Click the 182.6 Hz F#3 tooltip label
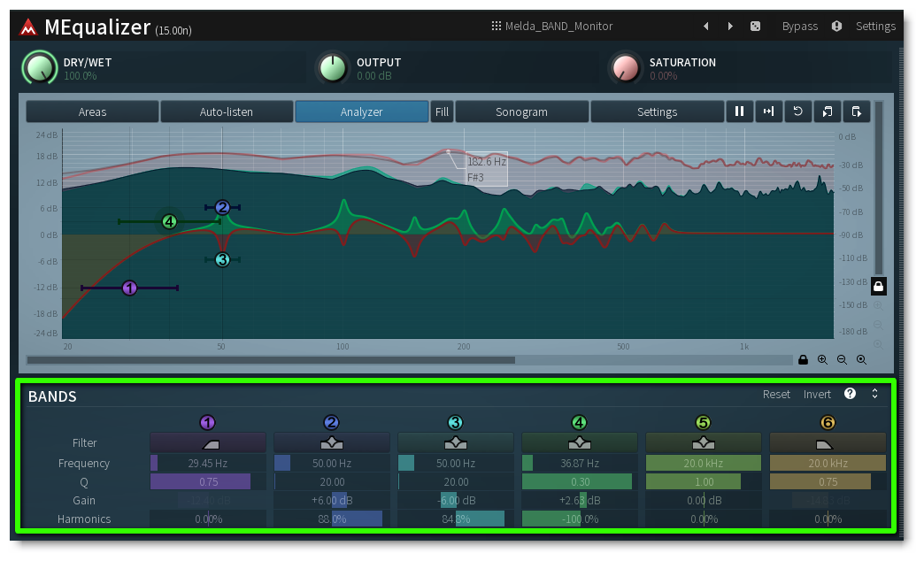Image resolution: width=924 pixels, height=561 pixels. [486, 169]
